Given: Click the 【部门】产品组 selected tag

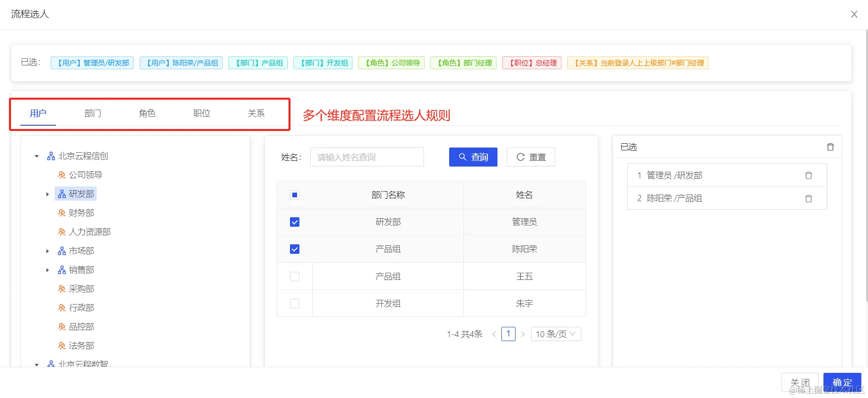Looking at the screenshot, I should click(x=258, y=63).
